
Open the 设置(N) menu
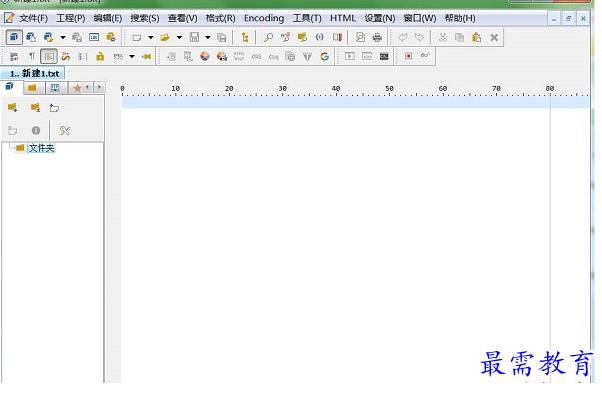380,18
